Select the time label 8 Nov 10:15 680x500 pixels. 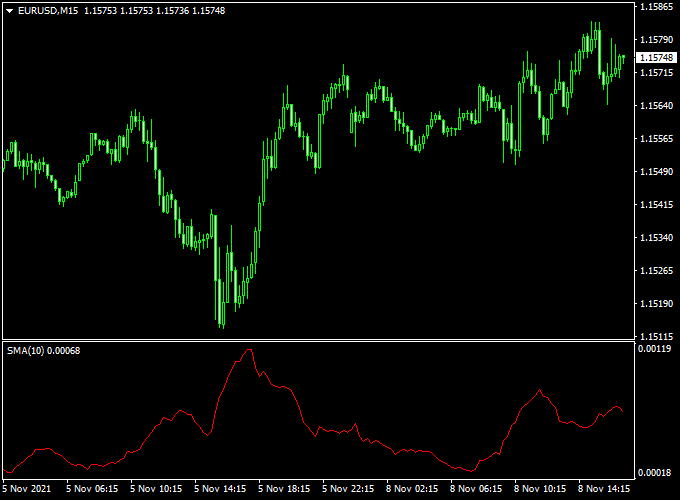pyautogui.click(x=540, y=489)
